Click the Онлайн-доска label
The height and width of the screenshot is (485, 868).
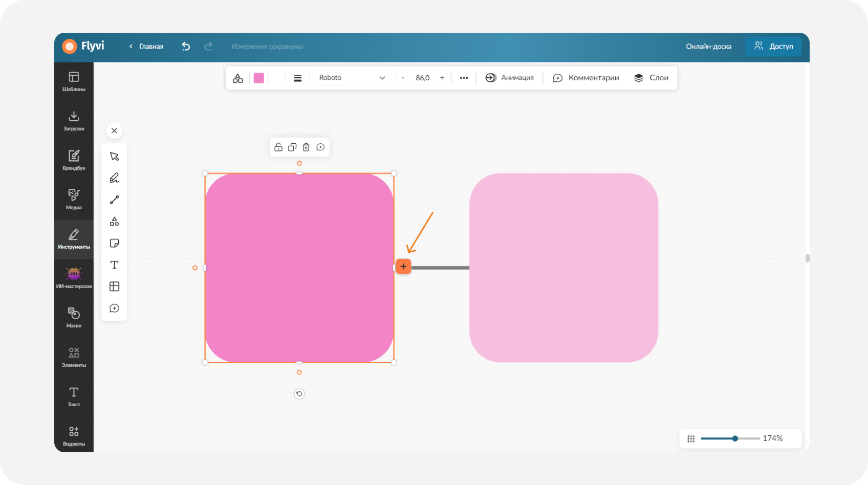[x=708, y=47]
